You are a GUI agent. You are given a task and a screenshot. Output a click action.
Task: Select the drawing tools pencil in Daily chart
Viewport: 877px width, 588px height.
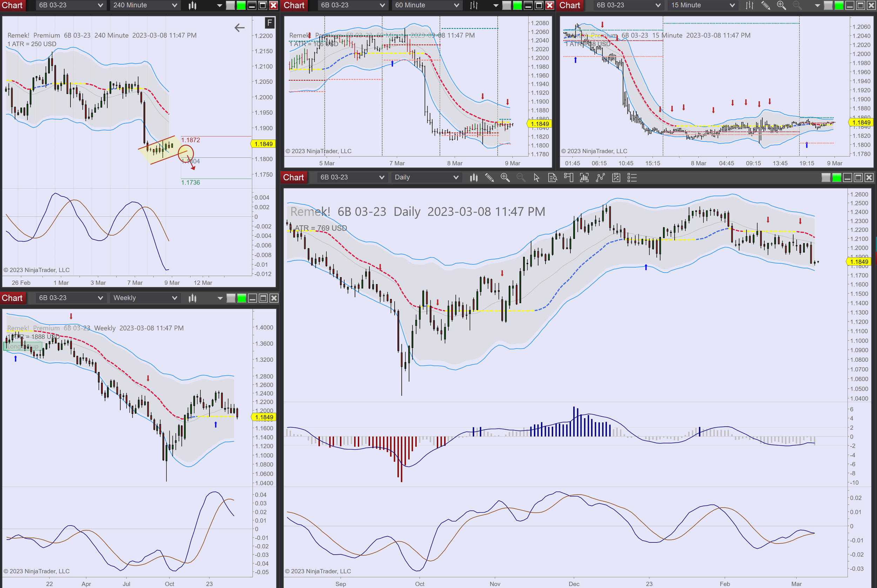pyautogui.click(x=489, y=178)
